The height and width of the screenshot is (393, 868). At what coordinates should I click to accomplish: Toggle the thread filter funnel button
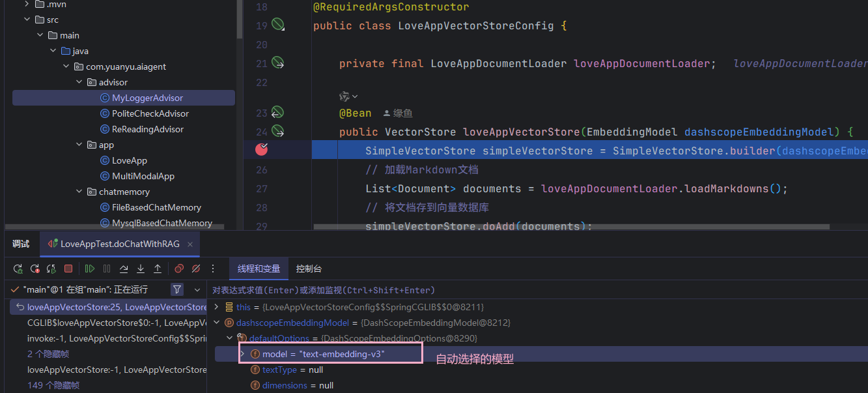pyautogui.click(x=177, y=289)
